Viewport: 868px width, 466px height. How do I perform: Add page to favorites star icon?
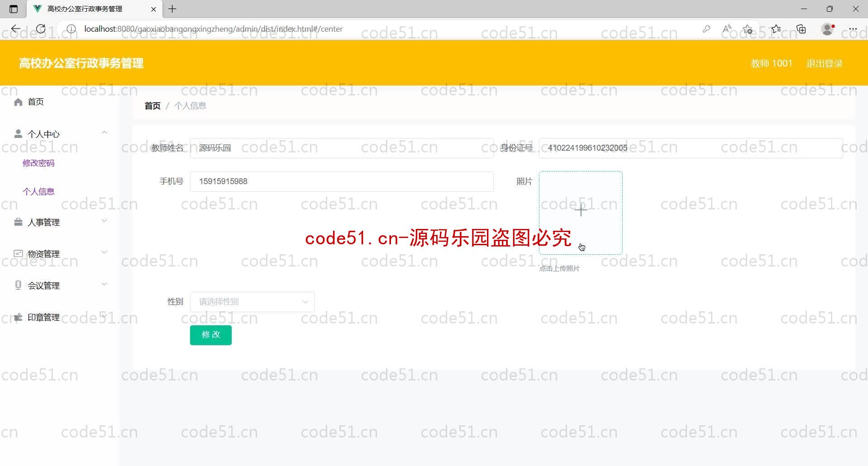click(x=748, y=29)
